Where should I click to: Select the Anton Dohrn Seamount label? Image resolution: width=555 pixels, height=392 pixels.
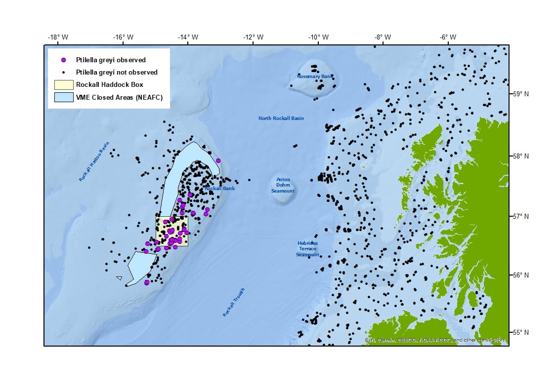(283, 185)
